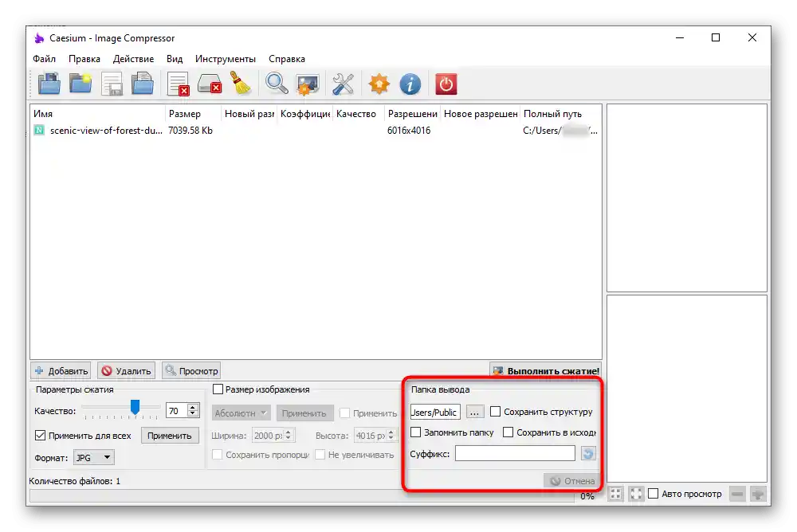797x532 pixels.
Task: Click the file type icon of scenic-view-of-forest
Action: 38,130
